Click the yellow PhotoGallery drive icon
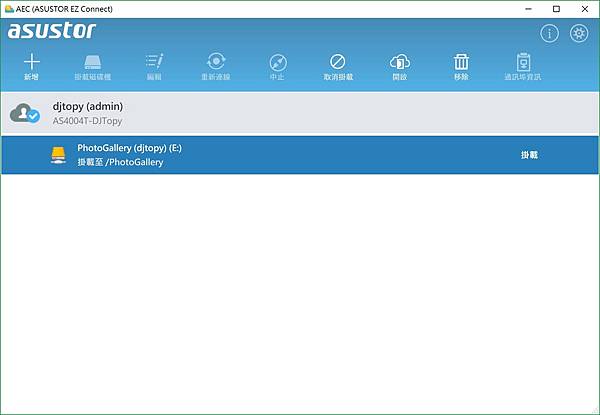Screen dimensions: 600x415 [58, 155]
